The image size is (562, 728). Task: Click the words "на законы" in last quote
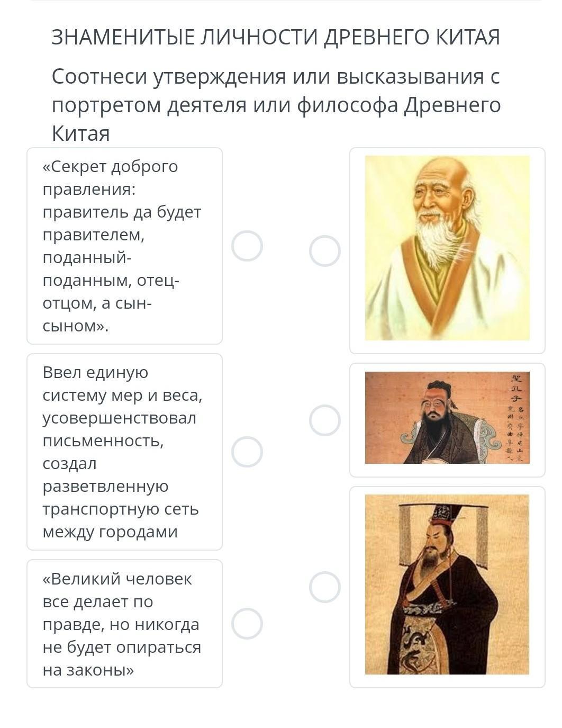(88, 670)
